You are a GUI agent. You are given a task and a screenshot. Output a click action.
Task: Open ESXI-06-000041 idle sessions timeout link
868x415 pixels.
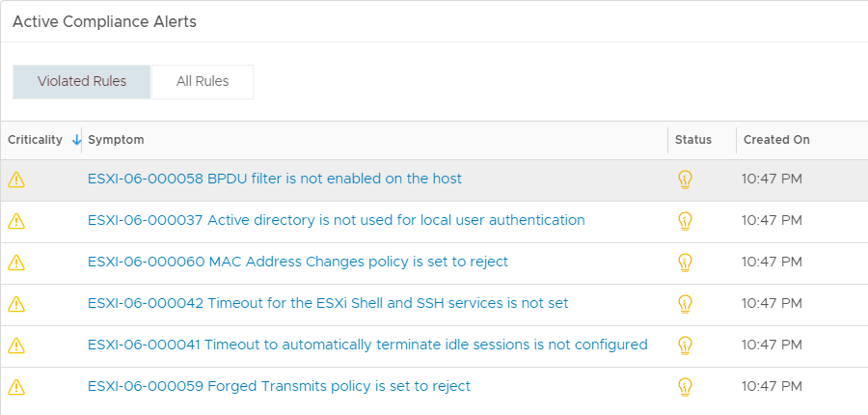click(x=367, y=345)
